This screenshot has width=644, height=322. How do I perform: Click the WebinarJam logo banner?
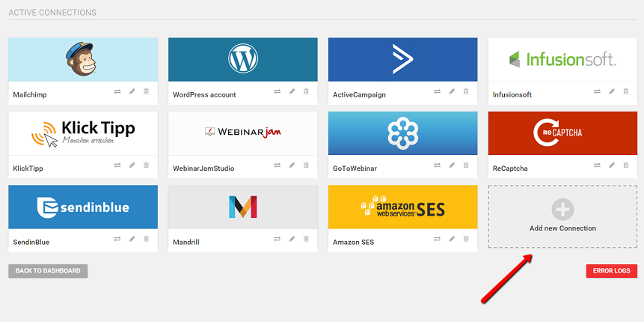tap(243, 133)
